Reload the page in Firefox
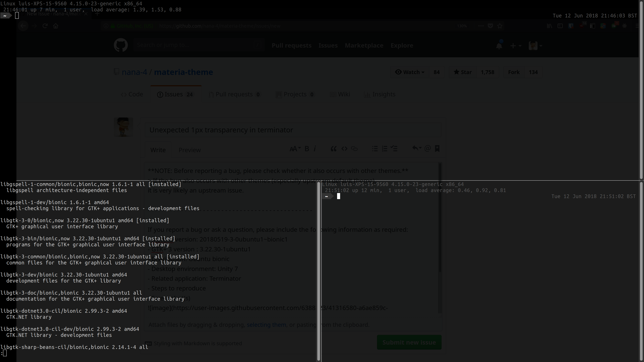Image resolution: width=644 pixels, height=362 pixels. (45, 26)
